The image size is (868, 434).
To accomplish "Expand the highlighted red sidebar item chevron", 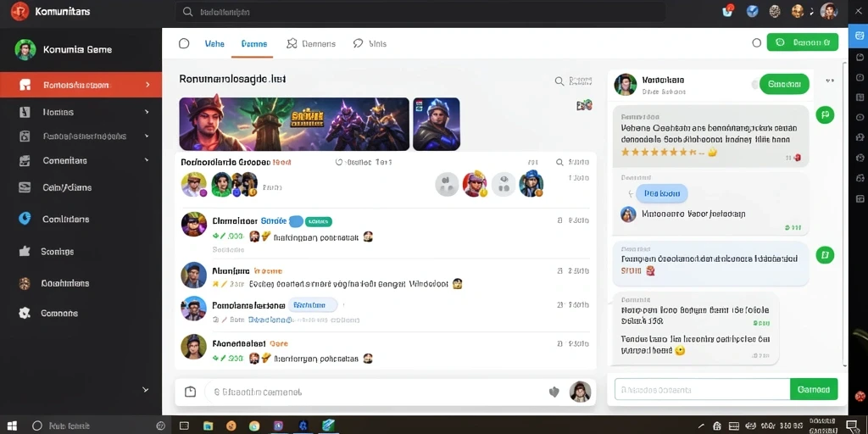I will pos(147,85).
